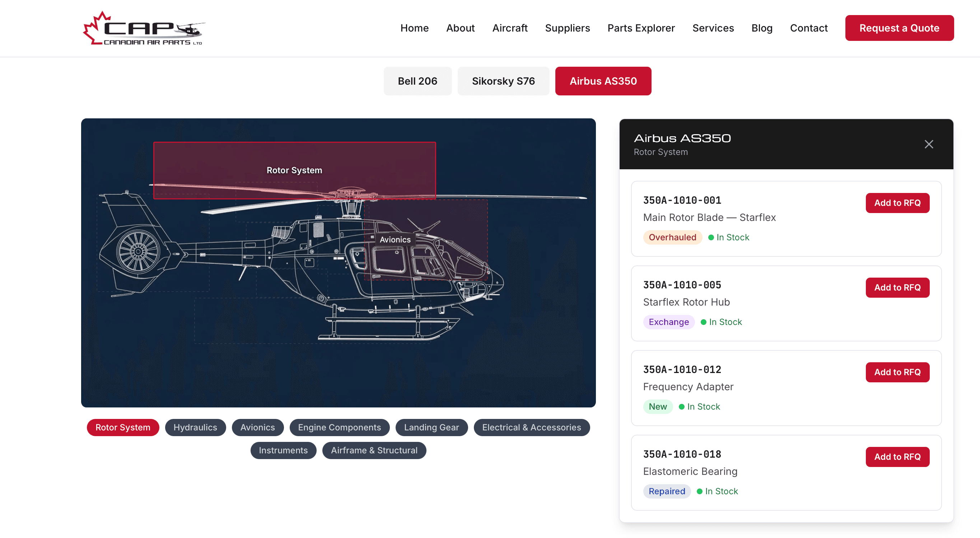
Task: Select the Avionics hotspot on the helicopter diagram
Action: coord(395,240)
